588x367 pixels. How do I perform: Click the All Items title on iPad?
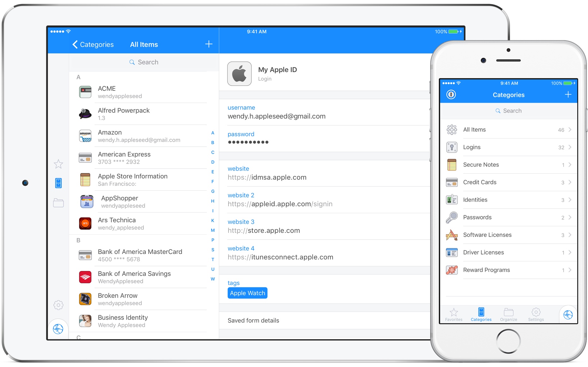(x=144, y=45)
